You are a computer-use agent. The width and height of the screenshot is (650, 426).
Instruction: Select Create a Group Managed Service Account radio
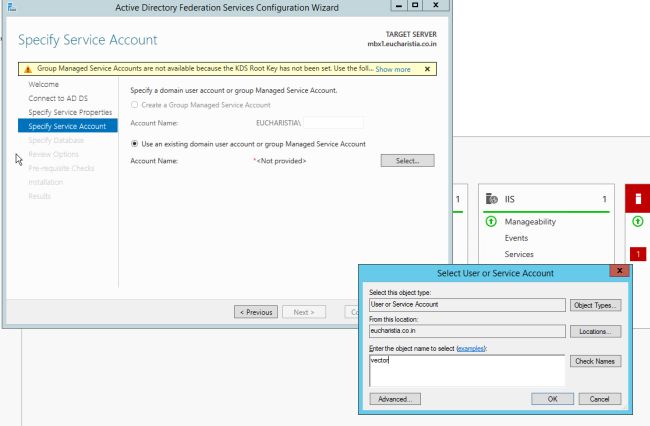(134, 105)
